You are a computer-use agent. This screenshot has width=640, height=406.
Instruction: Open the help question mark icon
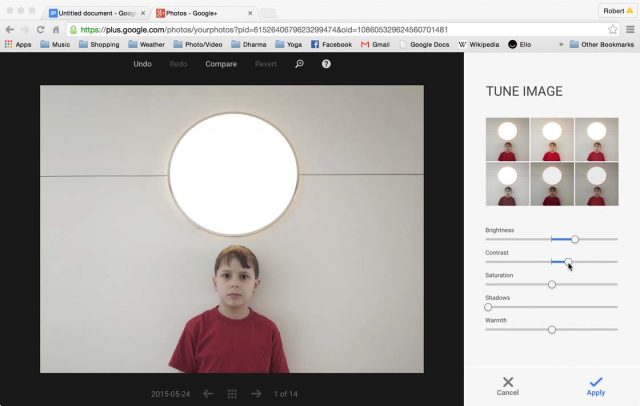(x=326, y=64)
